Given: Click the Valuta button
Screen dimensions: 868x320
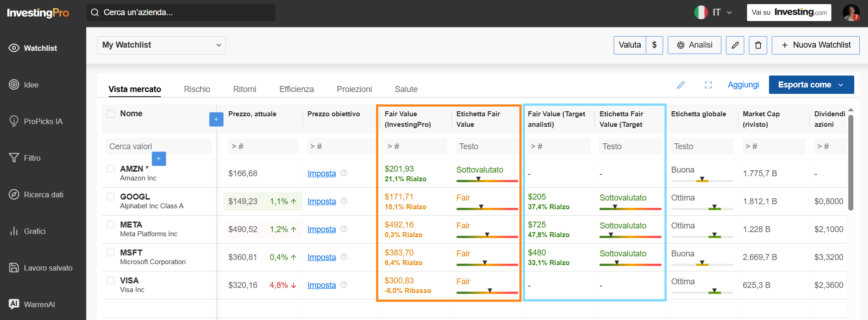Looking at the screenshot, I should click(x=630, y=45).
